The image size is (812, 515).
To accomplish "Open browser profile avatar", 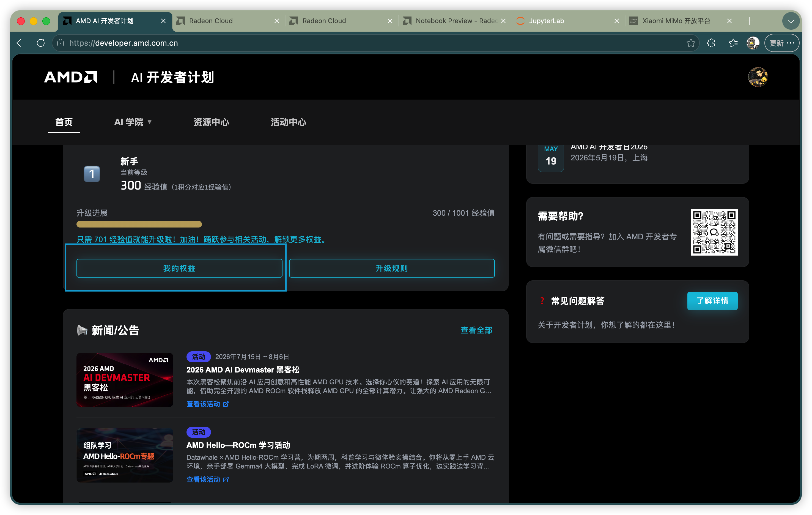I will (x=753, y=43).
